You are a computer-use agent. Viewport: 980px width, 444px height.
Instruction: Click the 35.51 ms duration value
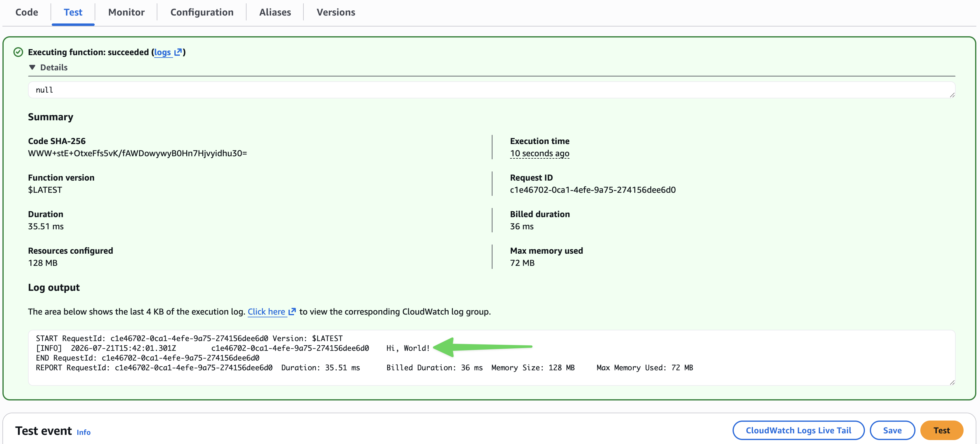[x=46, y=226]
